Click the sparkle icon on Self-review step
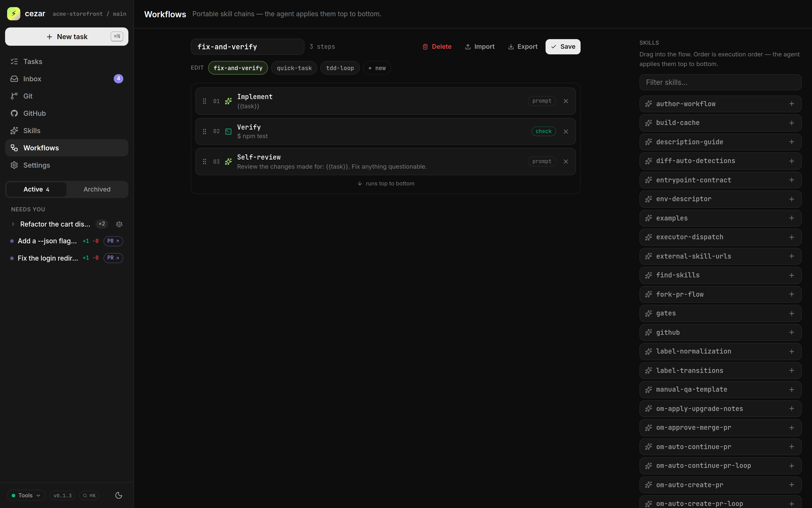This screenshot has height=508, width=812. tap(228, 162)
